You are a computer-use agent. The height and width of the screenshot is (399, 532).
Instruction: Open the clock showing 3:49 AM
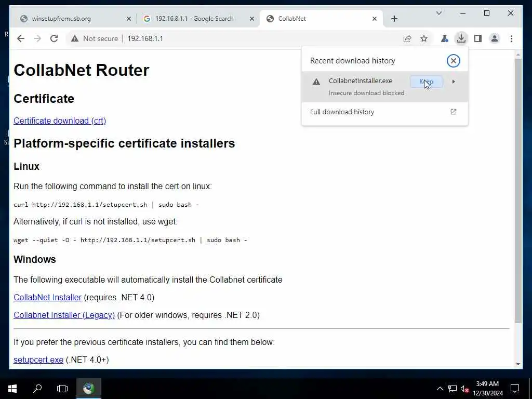click(487, 389)
